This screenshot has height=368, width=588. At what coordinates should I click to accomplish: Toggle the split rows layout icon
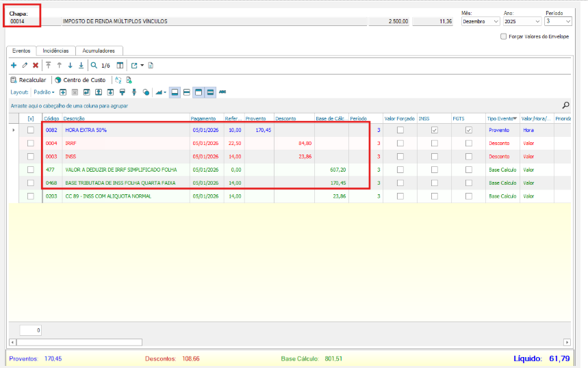187,92
